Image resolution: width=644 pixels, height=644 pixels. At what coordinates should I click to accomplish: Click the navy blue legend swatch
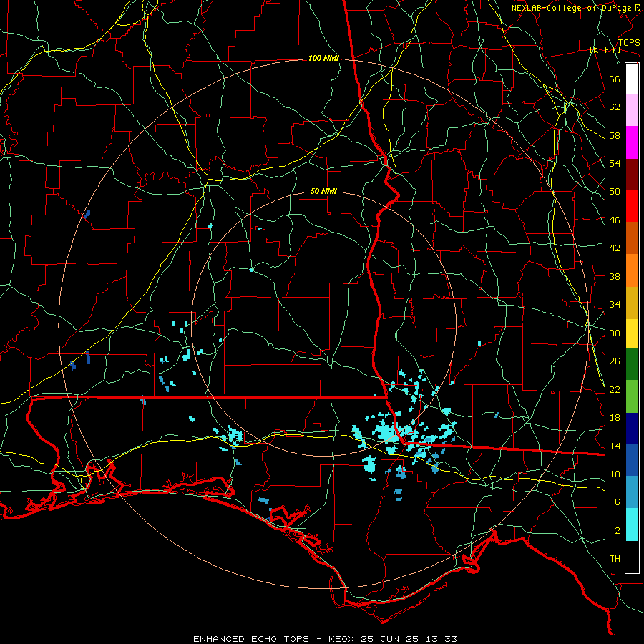pos(632,429)
